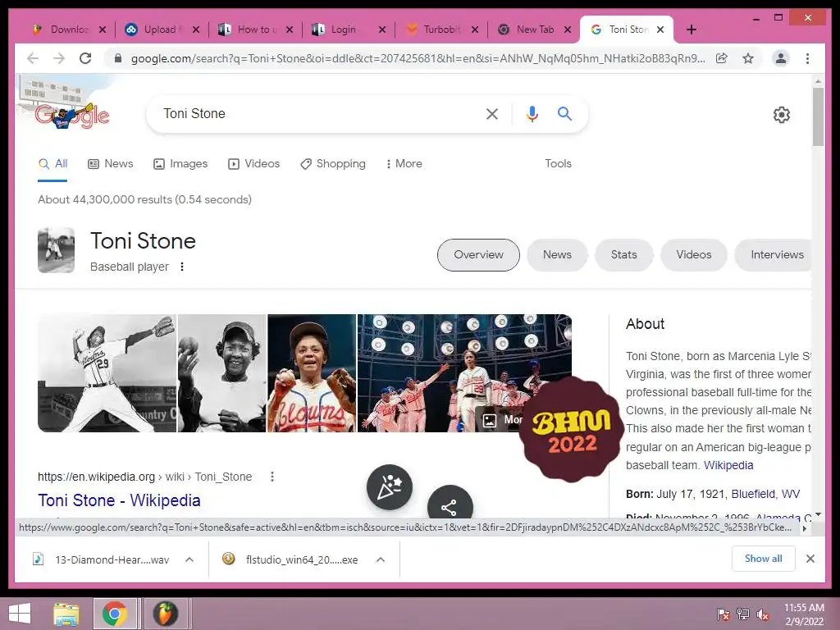840x630 pixels.
Task: Click the party popper celebration button
Action: click(x=390, y=486)
